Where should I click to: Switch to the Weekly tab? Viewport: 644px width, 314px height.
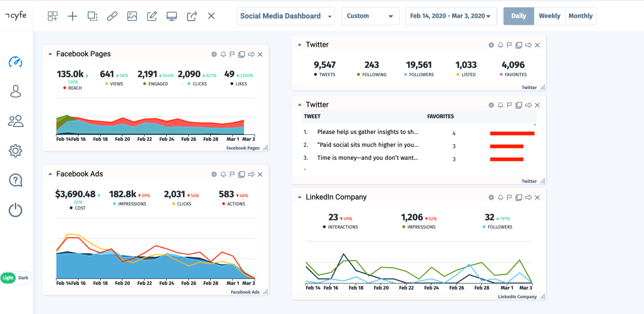(549, 16)
